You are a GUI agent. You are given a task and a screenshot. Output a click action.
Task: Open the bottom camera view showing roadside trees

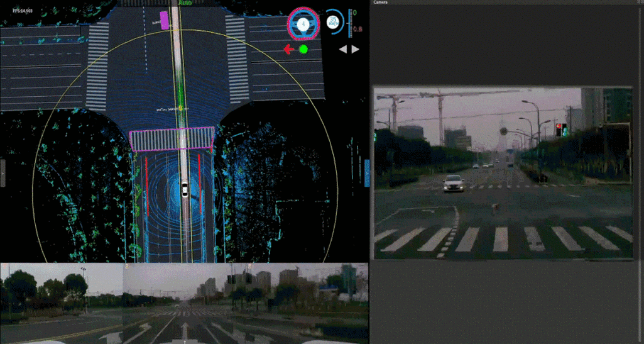pos(62,303)
